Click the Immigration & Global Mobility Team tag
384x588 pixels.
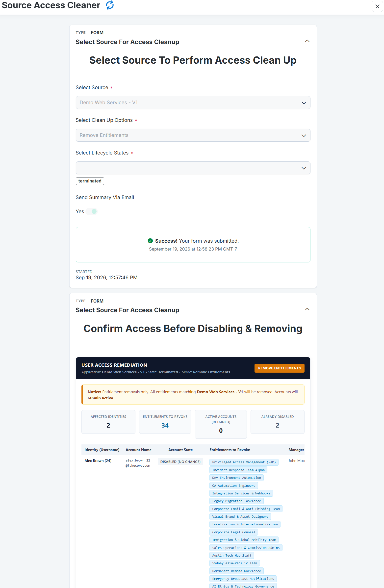point(244,540)
